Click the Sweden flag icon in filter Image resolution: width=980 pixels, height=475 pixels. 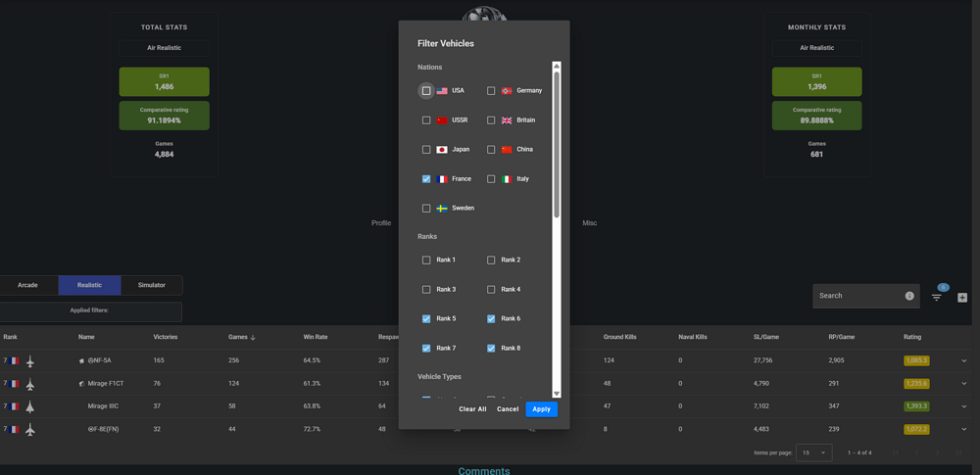click(x=442, y=209)
